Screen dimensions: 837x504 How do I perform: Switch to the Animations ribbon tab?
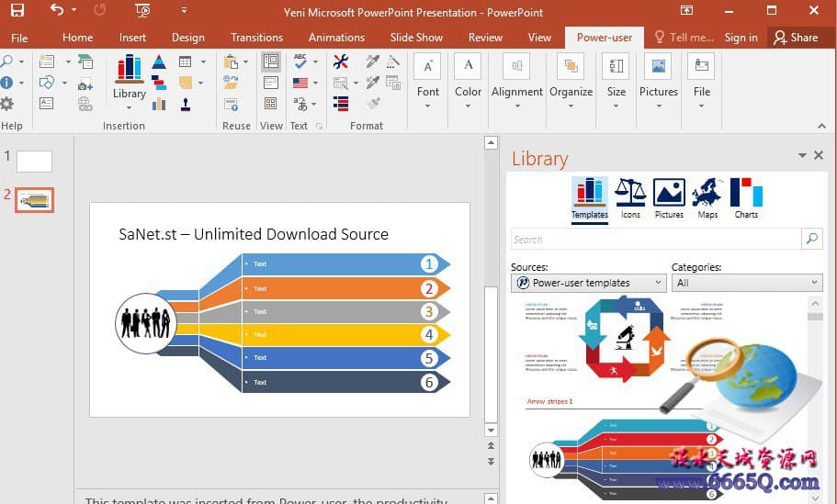[x=336, y=38]
